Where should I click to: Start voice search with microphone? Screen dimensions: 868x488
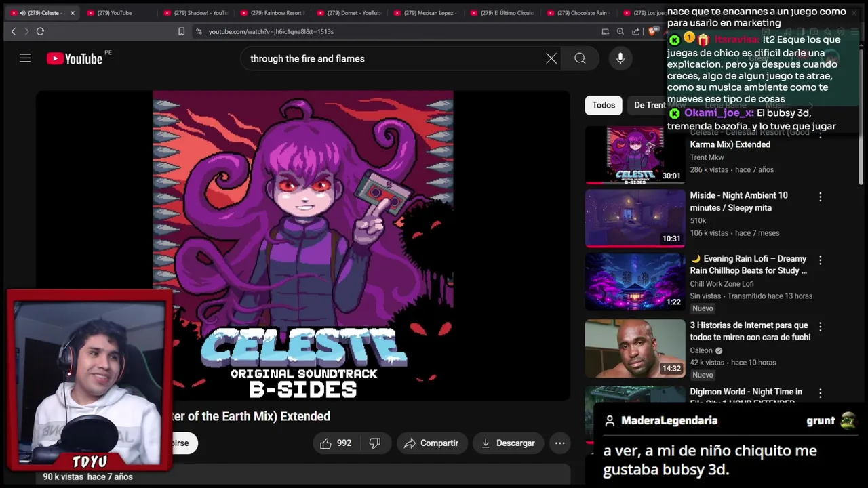(620, 58)
